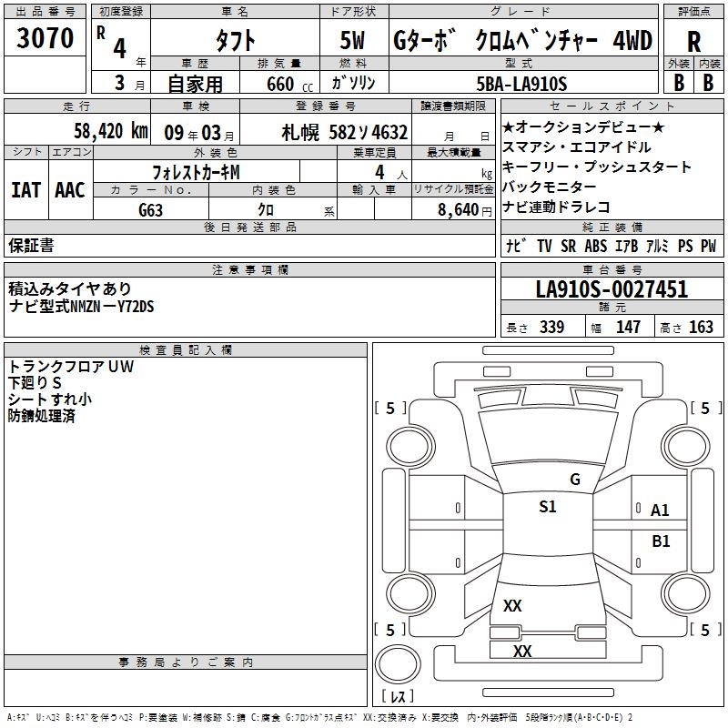Select B1 mark on right rear door
Image resolution: width=728 pixels, height=728 pixels.
(x=662, y=541)
